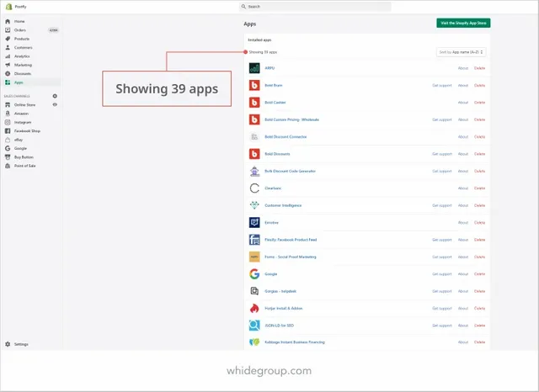Click the Home house icon in sidebar

tap(8, 21)
